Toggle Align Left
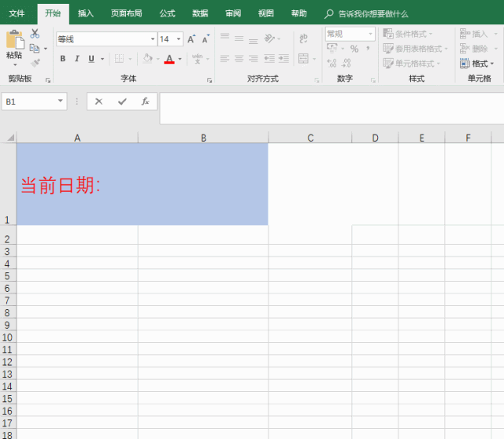Screen dimensions: 504x439 pos(225,58)
